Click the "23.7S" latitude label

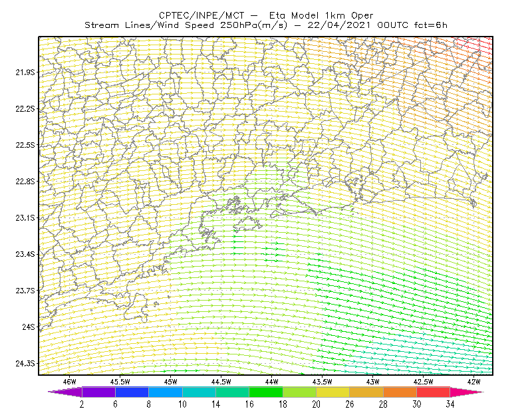(25, 291)
